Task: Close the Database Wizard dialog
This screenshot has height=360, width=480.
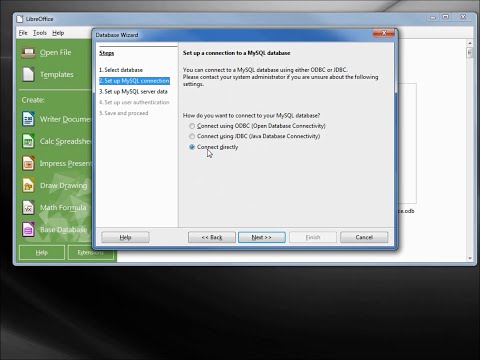Action: click(384, 33)
